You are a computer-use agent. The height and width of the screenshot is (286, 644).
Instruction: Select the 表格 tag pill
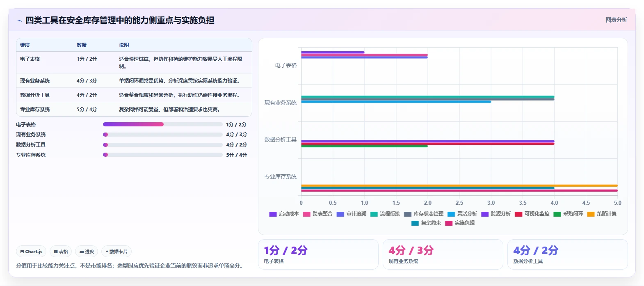(61, 252)
